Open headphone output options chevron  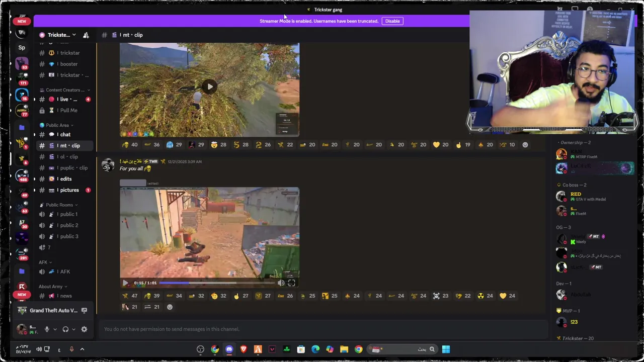[x=73, y=329]
